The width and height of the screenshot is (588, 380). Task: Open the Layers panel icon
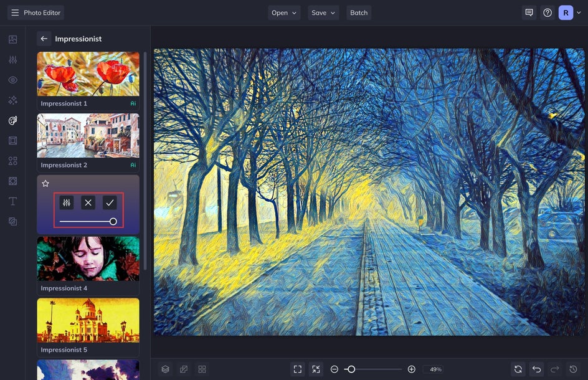click(x=166, y=369)
